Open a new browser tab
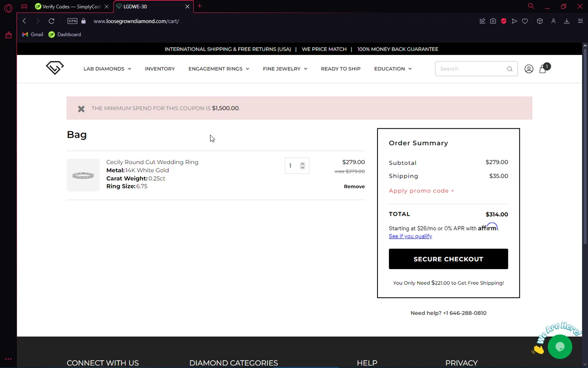 point(200,6)
